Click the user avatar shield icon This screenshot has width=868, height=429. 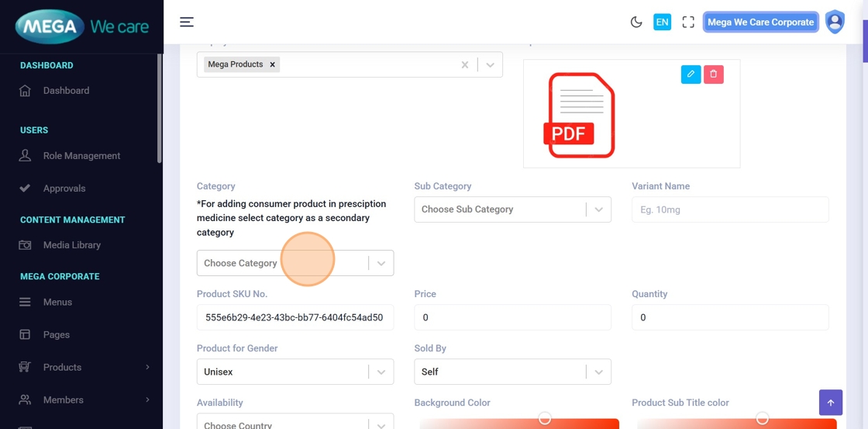835,22
